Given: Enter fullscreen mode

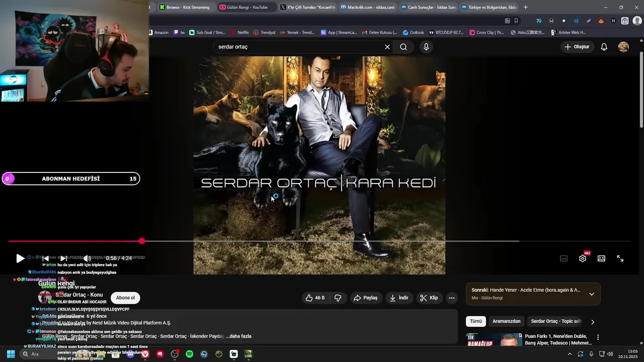Looking at the screenshot, I should [620, 258].
